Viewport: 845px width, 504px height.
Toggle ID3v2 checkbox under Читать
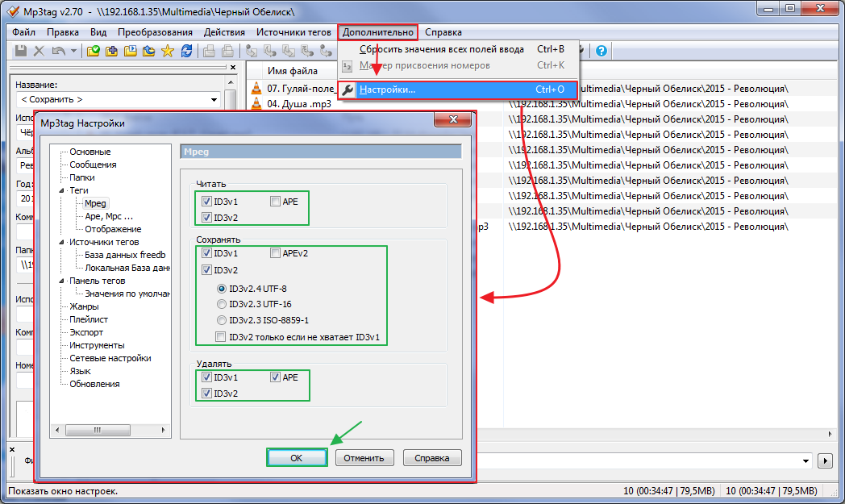(206, 217)
